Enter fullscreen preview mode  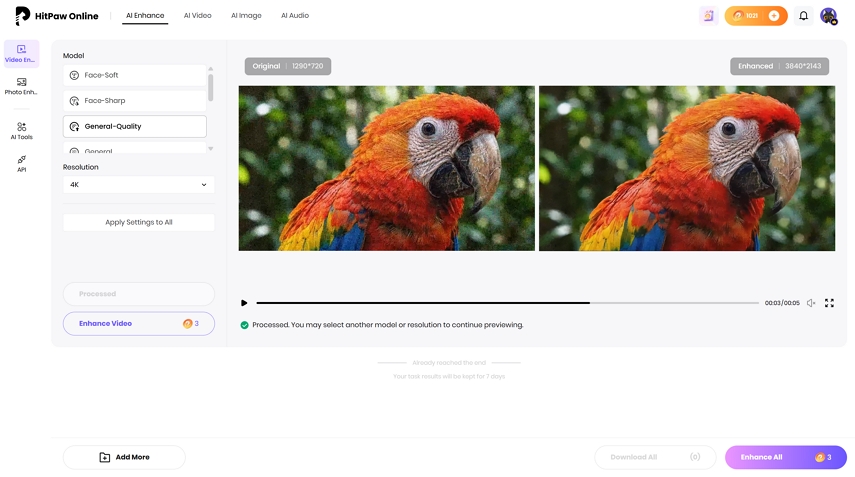(x=829, y=303)
